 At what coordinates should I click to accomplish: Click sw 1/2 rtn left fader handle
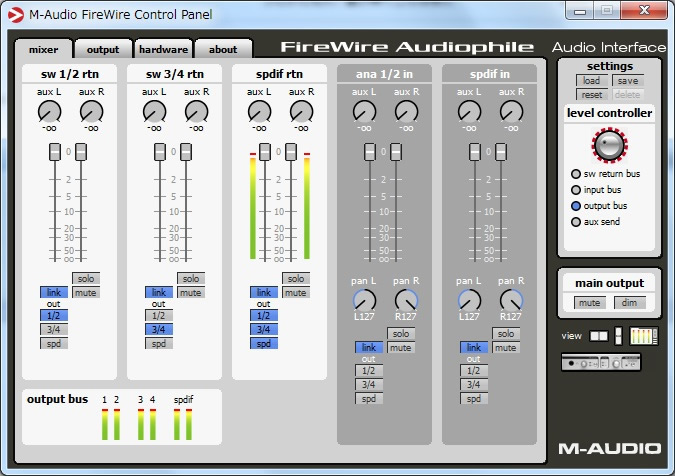[55, 152]
